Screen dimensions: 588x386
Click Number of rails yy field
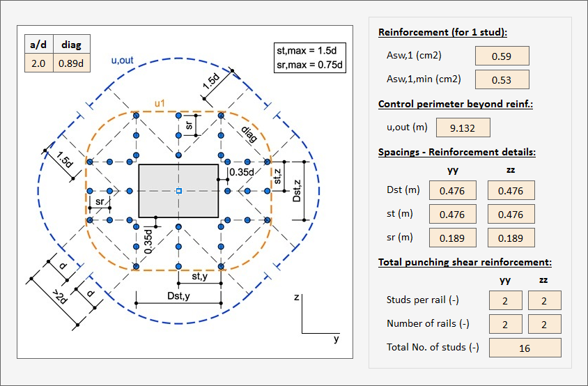(505, 324)
